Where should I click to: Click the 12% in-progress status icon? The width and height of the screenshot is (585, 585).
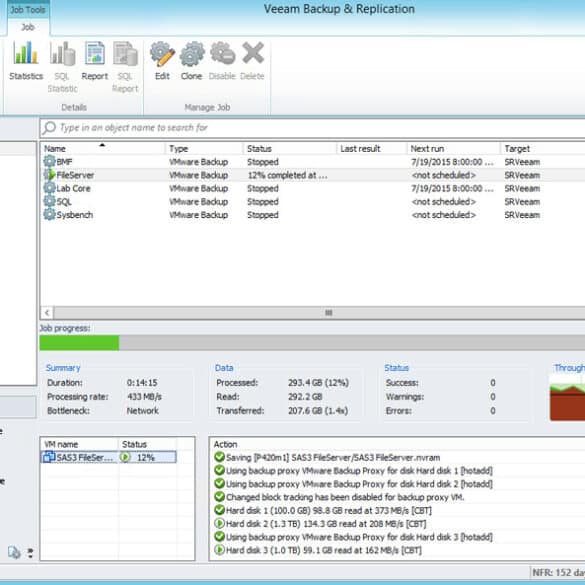(125, 457)
